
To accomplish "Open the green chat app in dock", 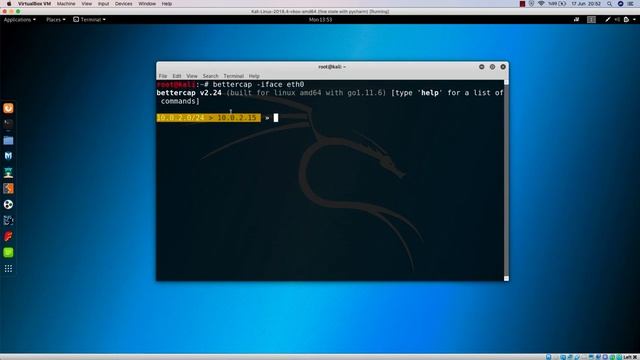I will coord(8,253).
